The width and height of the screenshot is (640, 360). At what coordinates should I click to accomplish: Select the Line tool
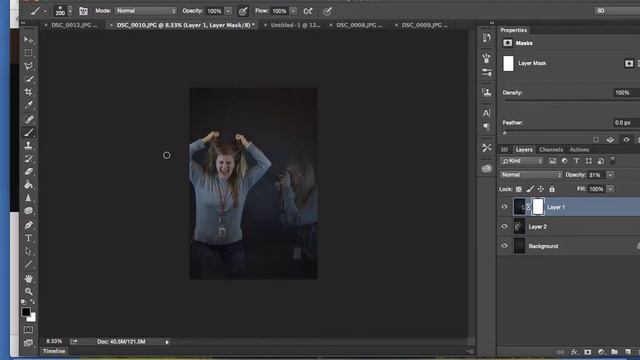click(28, 264)
